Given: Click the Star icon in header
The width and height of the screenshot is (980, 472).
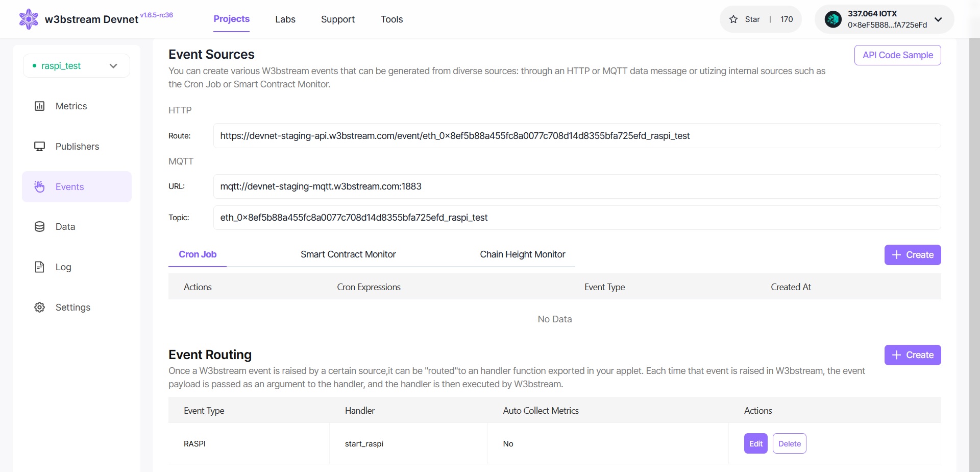Looking at the screenshot, I should [733, 19].
